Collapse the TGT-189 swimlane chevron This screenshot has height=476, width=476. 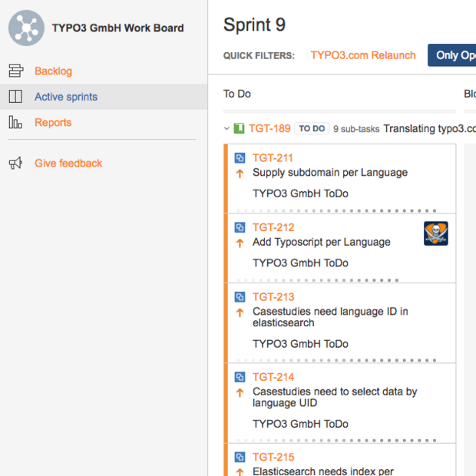click(227, 129)
